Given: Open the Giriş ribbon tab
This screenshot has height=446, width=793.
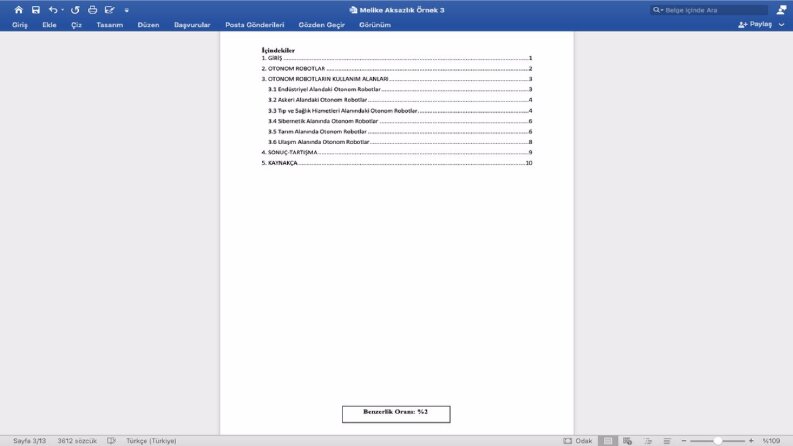Looking at the screenshot, I should (20, 25).
